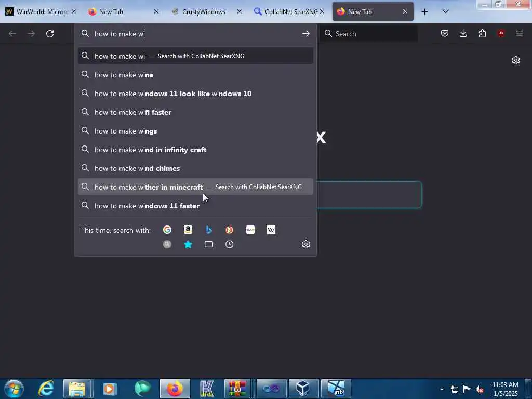Viewport: 532px width, 399px height.
Task: Select 'how to make wind chimes' suggestion
Action: coord(195,168)
